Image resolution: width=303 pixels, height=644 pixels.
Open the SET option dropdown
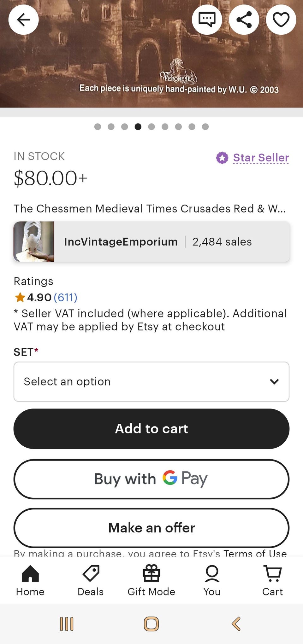(151, 381)
